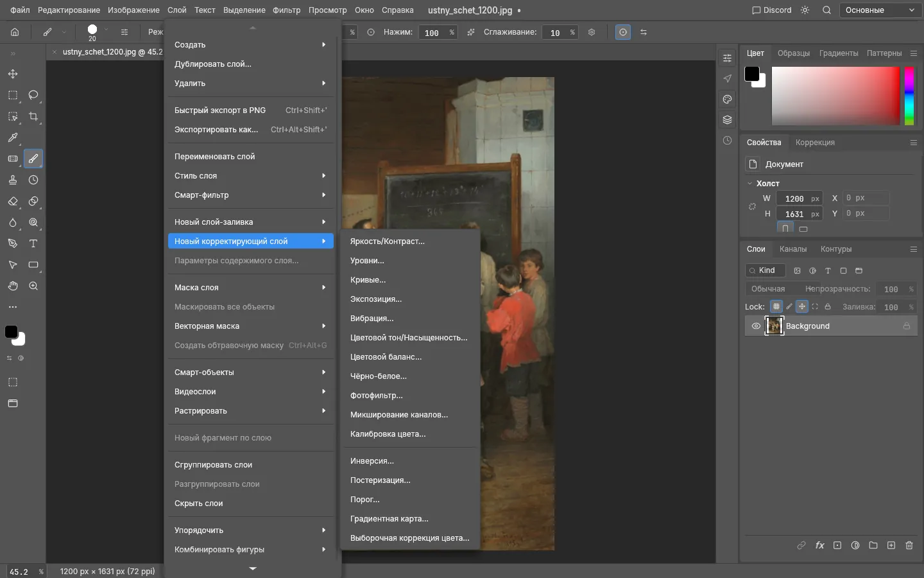
Task: Click the foreground color swatch in Цвет panel
Action: point(752,74)
